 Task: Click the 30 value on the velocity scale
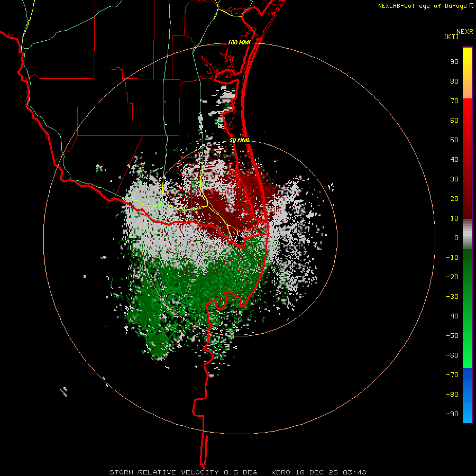(x=454, y=179)
